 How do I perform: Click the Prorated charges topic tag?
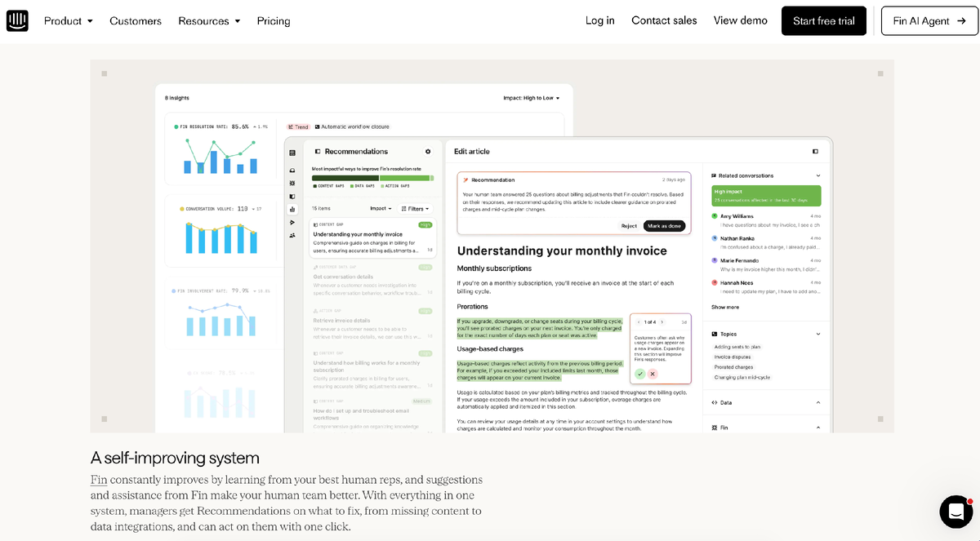[733, 367]
